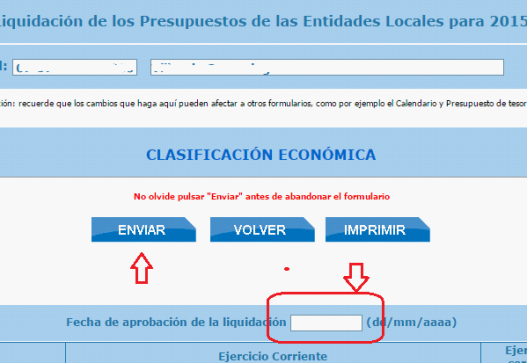Click the label left of entity code field

coord(3,66)
